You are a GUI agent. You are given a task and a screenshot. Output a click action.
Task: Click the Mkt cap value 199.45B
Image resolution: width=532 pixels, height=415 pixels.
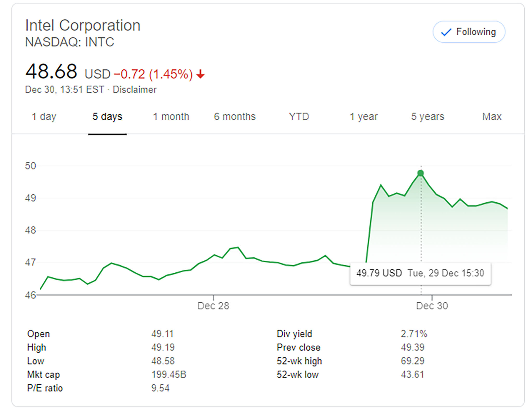point(169,374)
